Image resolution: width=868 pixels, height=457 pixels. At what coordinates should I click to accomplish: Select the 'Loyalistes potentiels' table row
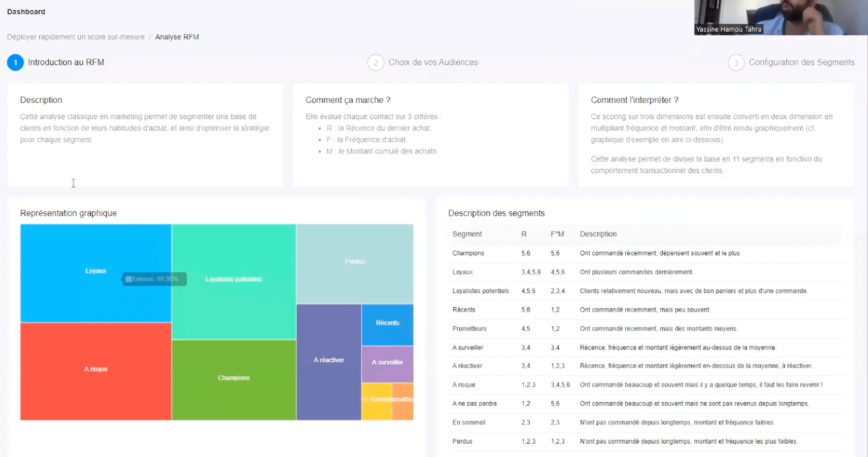(x=647, y=291)
